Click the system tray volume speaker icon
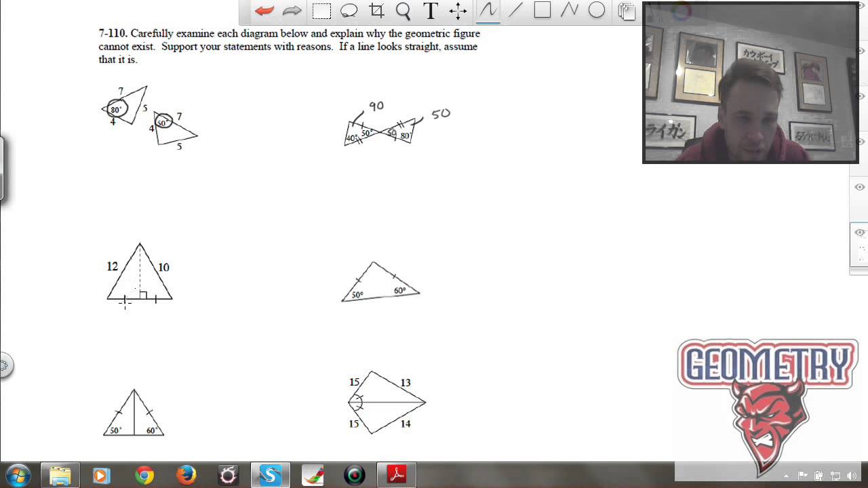The height and width of the screenshot is (488, 868). coord(852,476)
